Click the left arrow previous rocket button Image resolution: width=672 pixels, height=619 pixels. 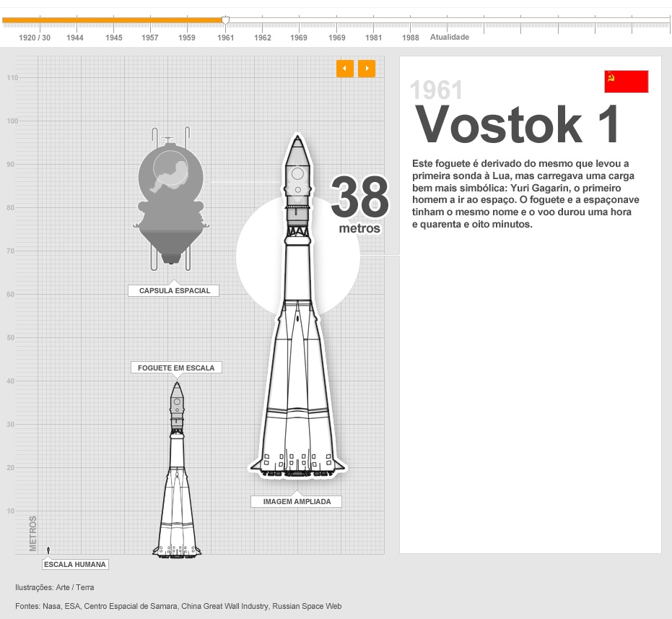click(x=344, y=69)
